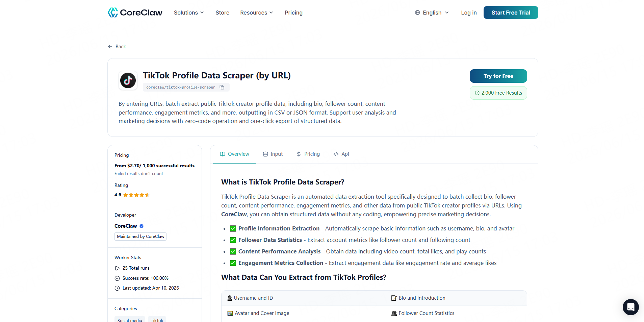Click the 'Avatar and Cover Image' cell
644x322 pixels.
tap(303, 313)
